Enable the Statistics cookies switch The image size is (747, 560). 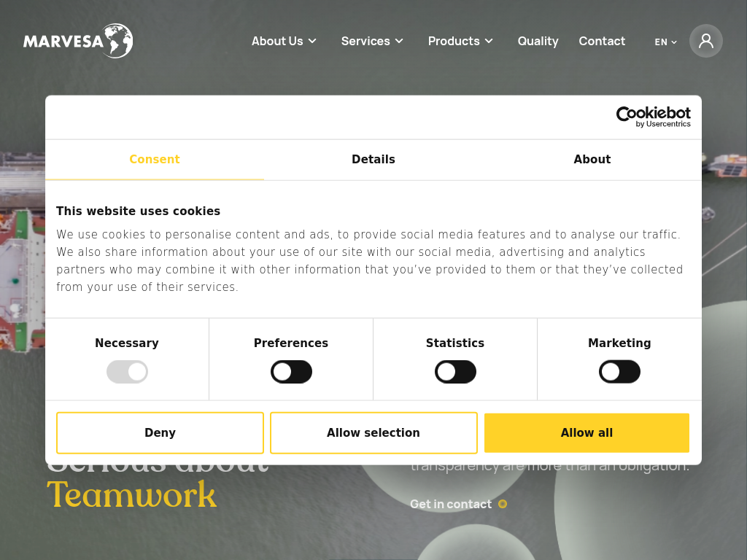pyautogui.click(x=455, y=372)
